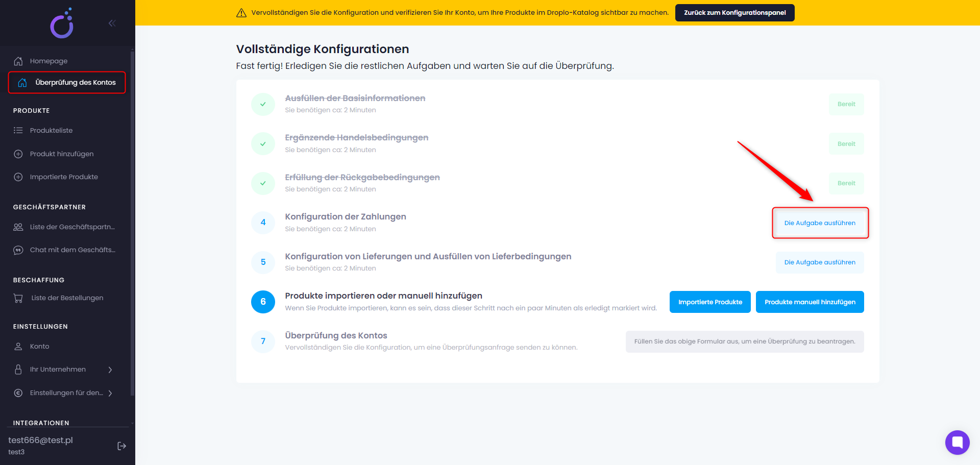Click the Chat mit dem Geschäfts chat icon
980x465 pixels.
pos(18,250)
